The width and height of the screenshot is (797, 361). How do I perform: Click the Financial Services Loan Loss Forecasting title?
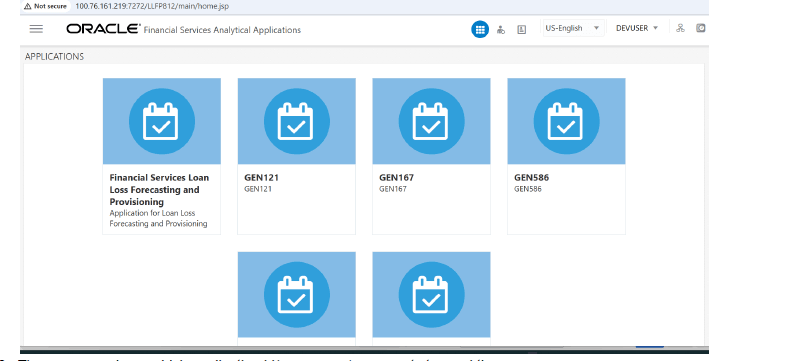159,190
